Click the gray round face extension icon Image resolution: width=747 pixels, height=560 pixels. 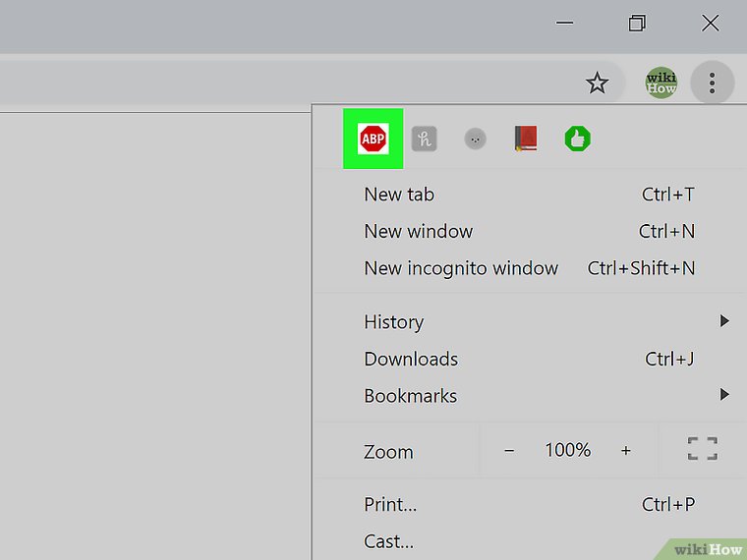475,140
